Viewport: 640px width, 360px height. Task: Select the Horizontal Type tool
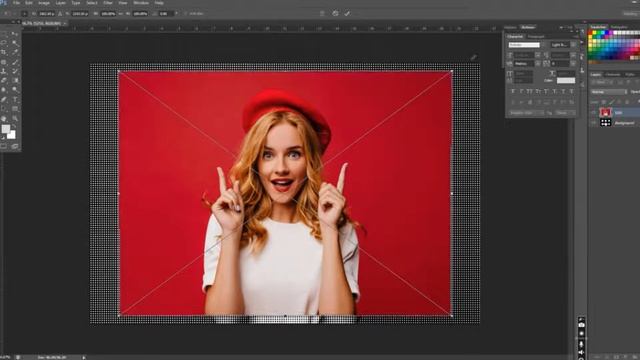coord(15,99)
